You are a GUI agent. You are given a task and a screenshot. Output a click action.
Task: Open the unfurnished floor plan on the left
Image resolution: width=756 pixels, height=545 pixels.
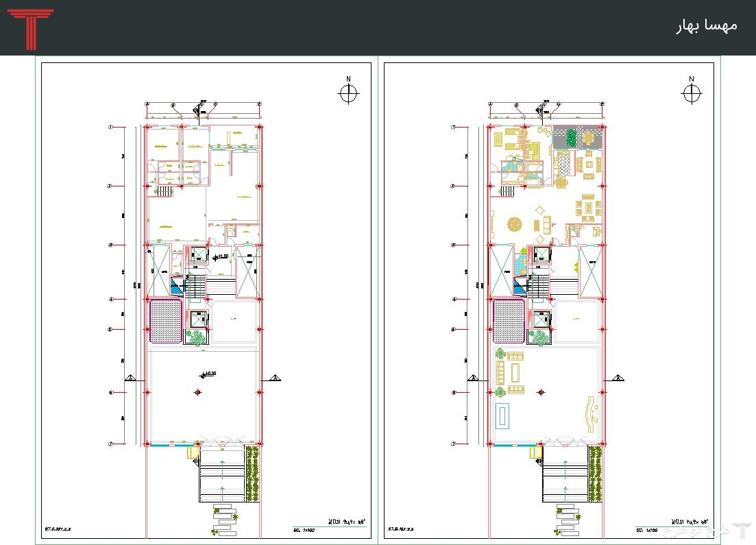[x=206, y=302]
